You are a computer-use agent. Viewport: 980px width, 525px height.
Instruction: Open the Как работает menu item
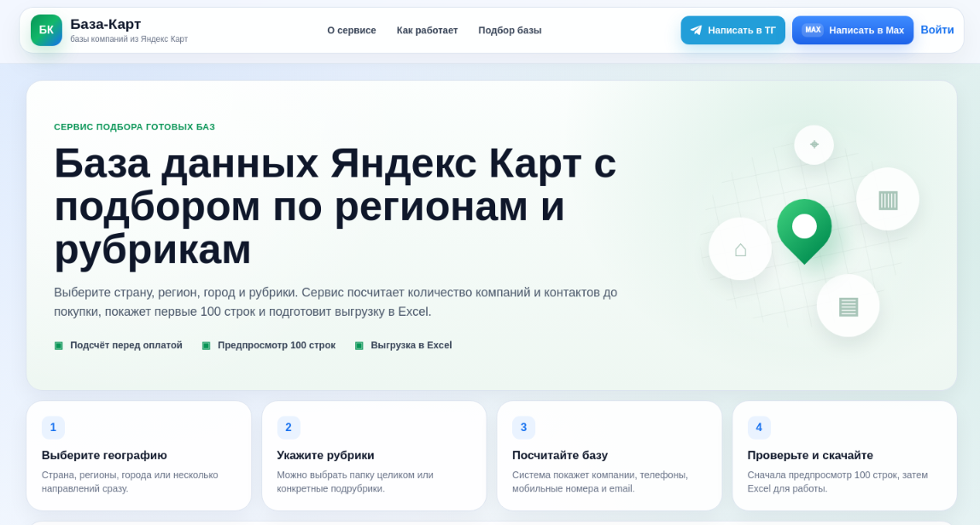(x=428, y=30)
